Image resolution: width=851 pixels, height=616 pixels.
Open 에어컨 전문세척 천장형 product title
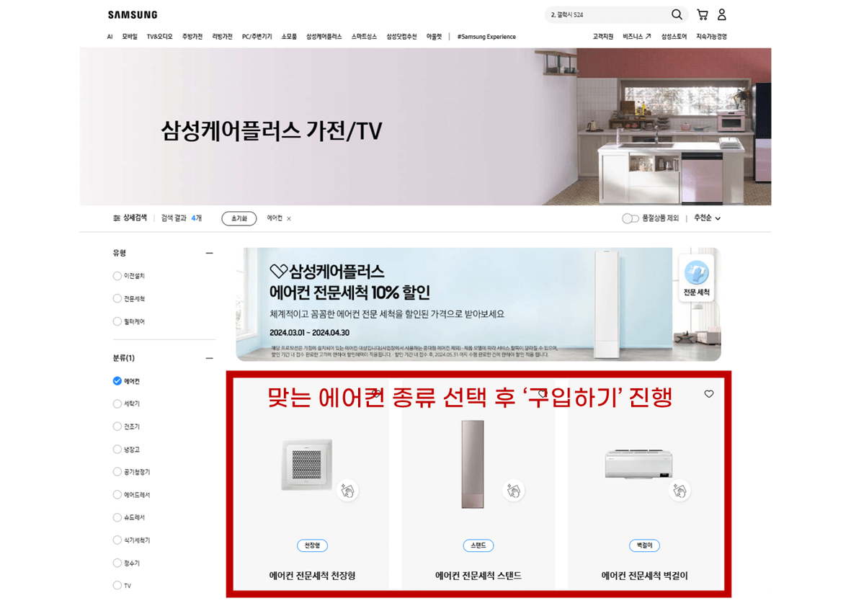point(312,576)
